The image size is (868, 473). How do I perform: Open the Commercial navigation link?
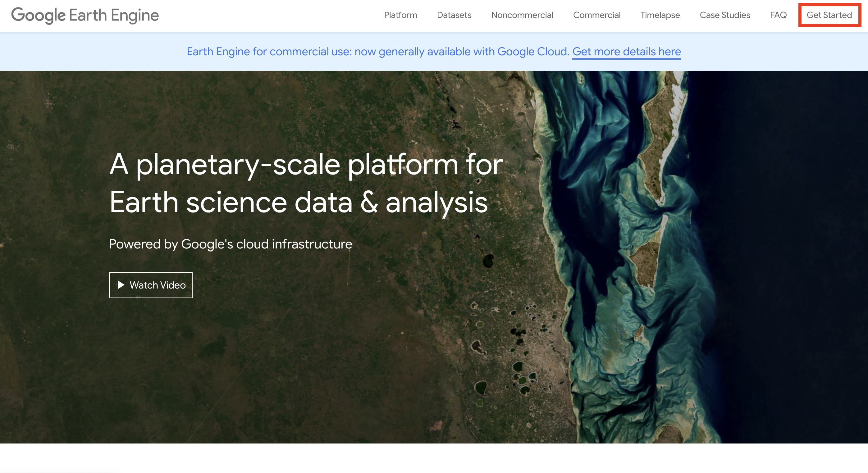click(x=596, y=15)
